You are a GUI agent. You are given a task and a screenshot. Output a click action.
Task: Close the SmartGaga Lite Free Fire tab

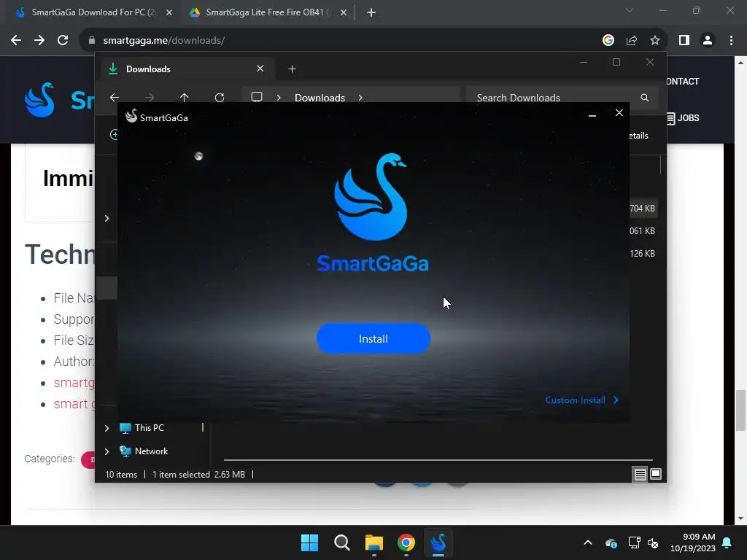(x=344, y=12)
